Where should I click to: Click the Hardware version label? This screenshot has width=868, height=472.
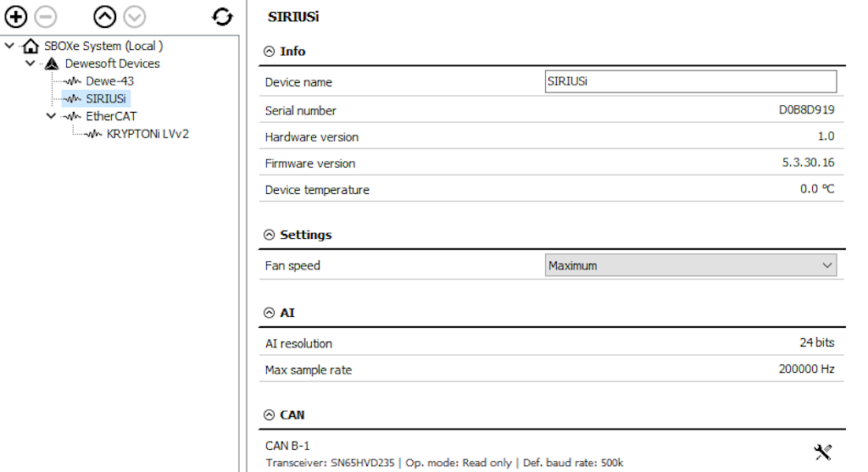(x=312, y=137)
